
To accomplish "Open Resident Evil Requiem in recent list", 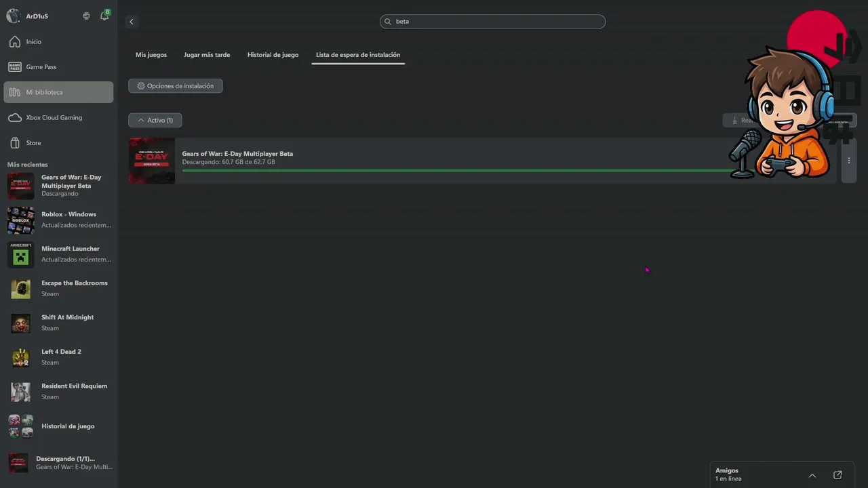I will [58, 392].
